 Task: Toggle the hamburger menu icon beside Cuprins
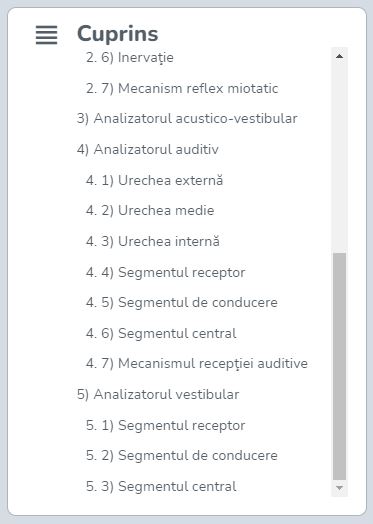click(x=46, y=35)
